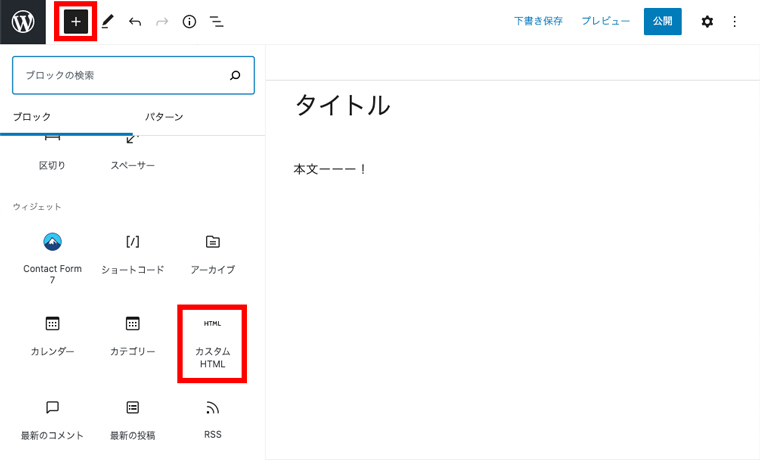Open the three-dot options menu
Image resolution: width=760 pixels, height=460 pixels.
click(x=734, y=21)
